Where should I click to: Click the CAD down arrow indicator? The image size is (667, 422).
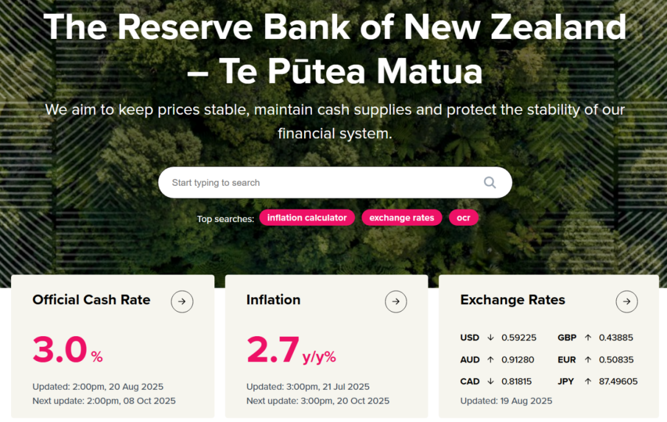coord(490,381)
